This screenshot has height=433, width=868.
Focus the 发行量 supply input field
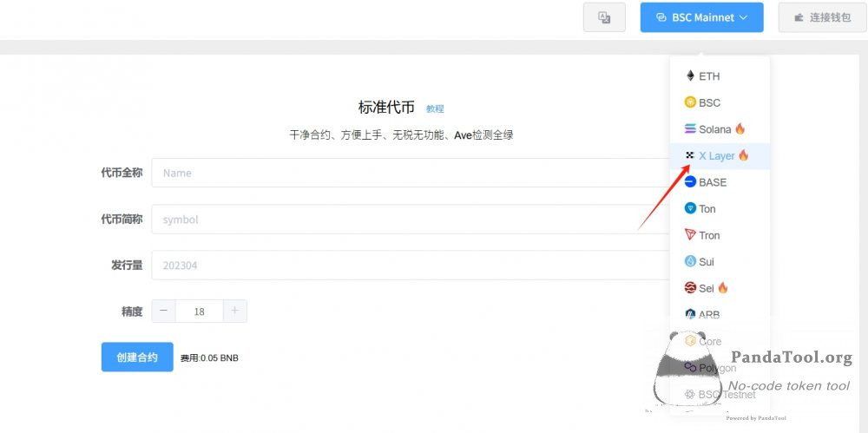pos(411,266)
